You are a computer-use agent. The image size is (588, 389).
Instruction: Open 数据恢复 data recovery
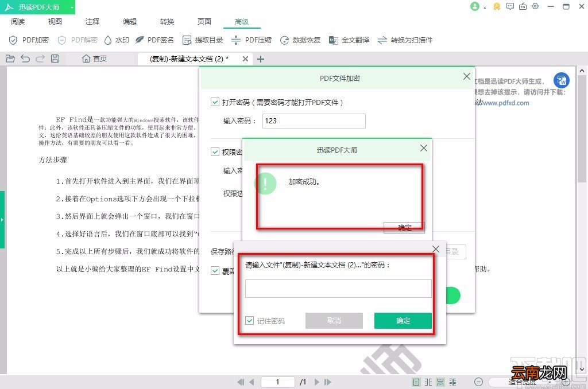click(x=300, y=40)
